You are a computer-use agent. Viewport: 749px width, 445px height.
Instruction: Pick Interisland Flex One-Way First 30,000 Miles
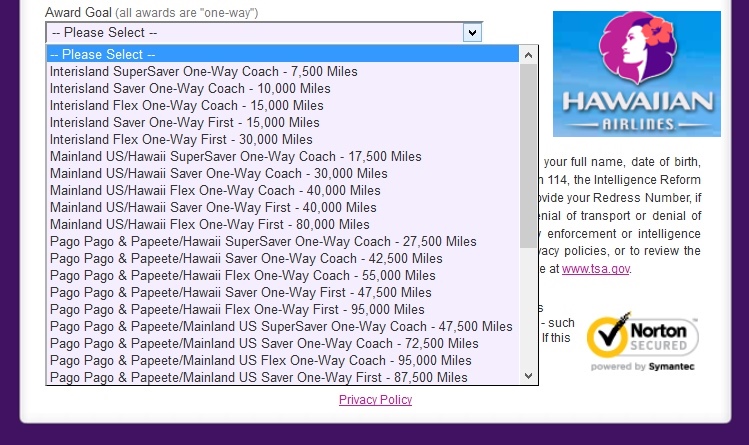pos(283,139)
